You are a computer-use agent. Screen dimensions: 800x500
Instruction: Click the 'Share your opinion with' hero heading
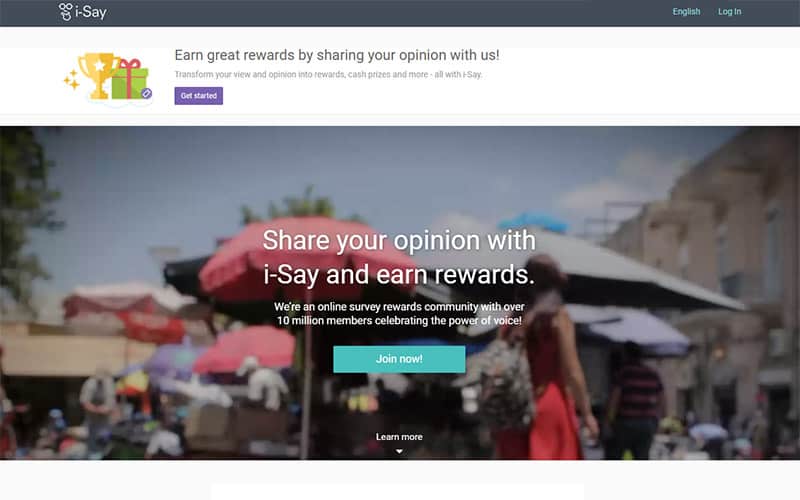click(399, 240)
